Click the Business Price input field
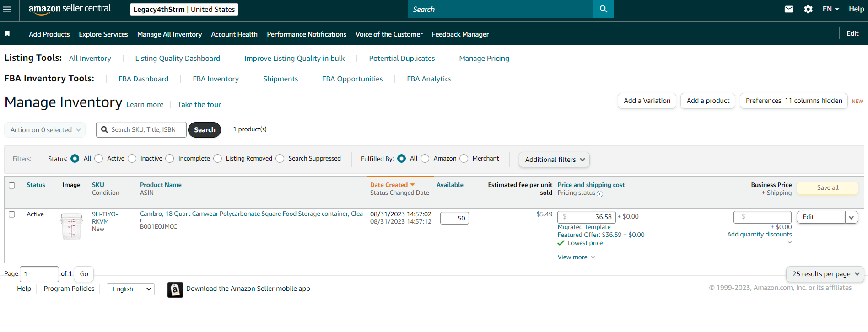 [x=762, y=217]
